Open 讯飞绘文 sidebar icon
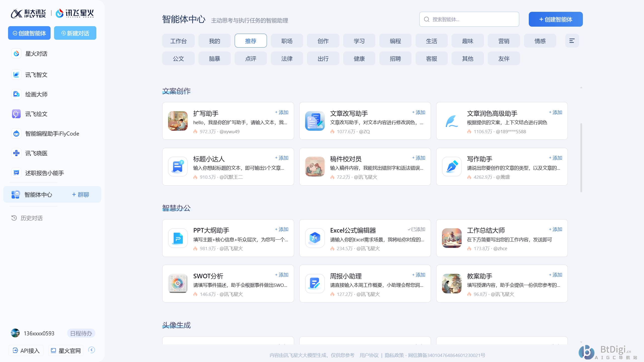The height and width of the screenshot is (362, 644). click(x=16, y=114)
